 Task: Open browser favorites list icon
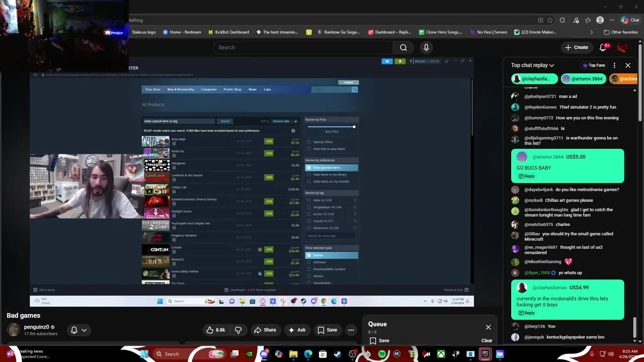[588, 20]
